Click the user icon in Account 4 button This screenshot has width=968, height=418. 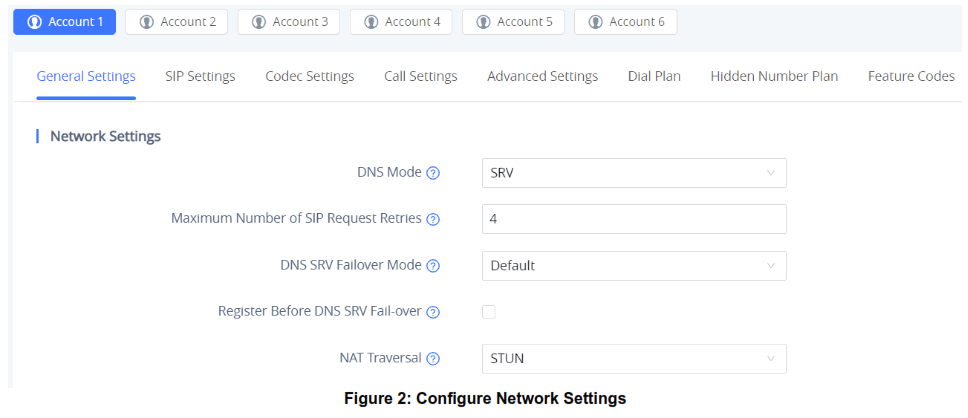[x=371, y=22]
